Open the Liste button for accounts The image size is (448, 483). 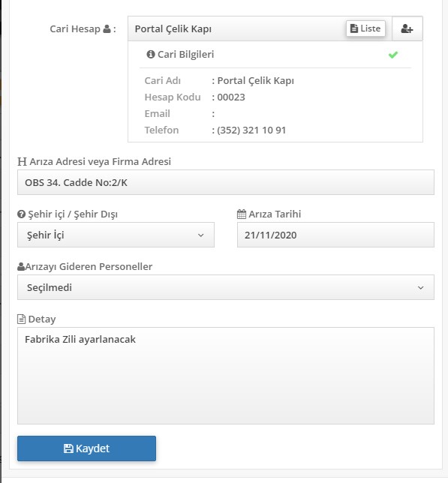click(x=365, y=28)
